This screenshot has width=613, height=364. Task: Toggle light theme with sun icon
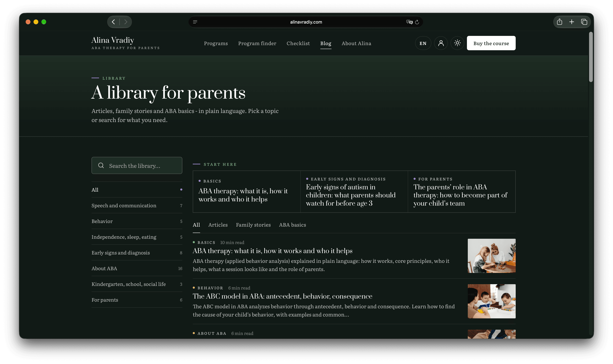coord(457,43)
